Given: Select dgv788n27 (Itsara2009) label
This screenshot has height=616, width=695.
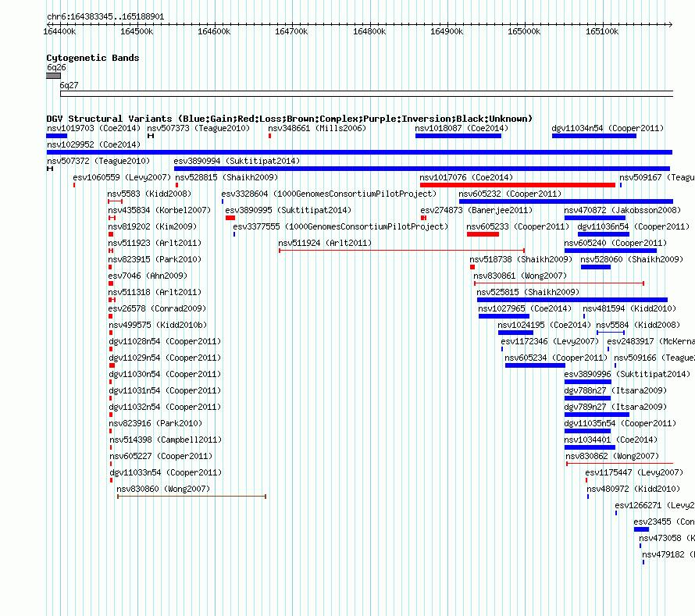Looking at the screenshot, I should [615, 390].
